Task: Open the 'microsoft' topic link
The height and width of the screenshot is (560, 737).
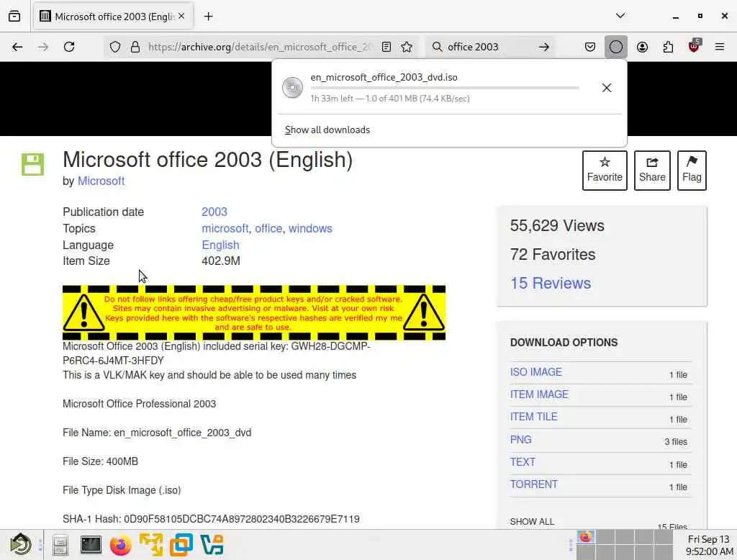Action: pyautogui.click(x=225, y=228)
